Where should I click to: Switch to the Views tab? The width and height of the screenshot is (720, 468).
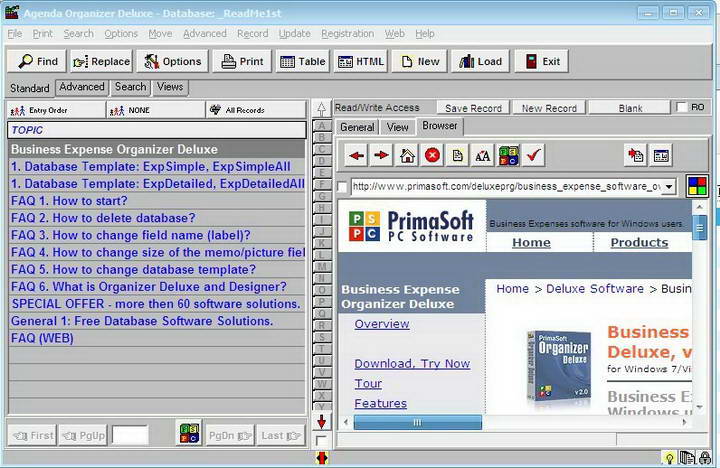(170, 87)
